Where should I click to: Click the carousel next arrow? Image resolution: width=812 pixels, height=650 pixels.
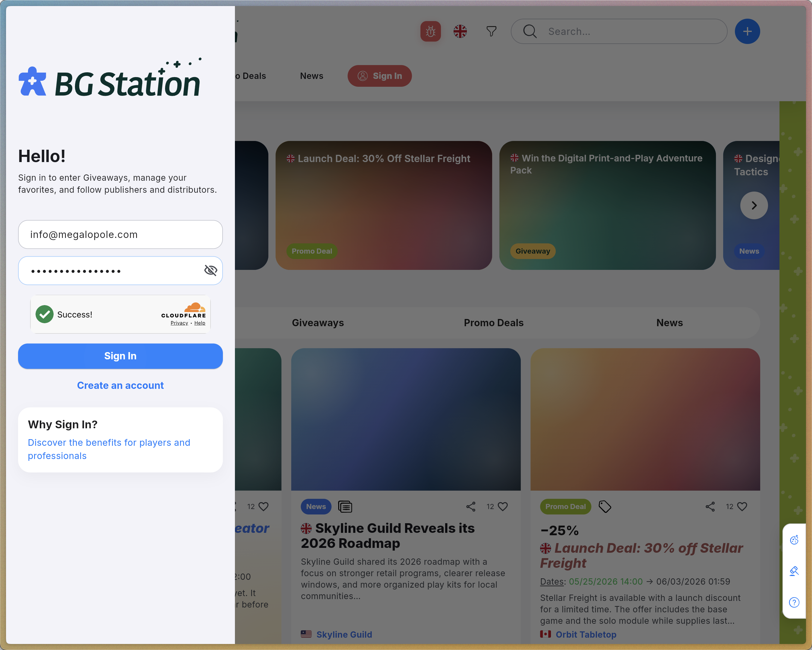754,205
